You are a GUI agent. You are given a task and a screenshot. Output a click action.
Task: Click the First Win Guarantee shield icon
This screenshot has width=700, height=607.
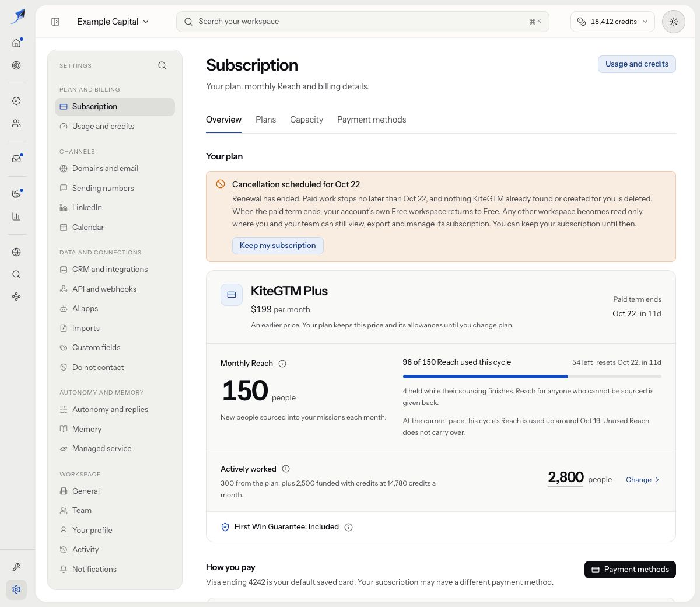click(225, 527)
